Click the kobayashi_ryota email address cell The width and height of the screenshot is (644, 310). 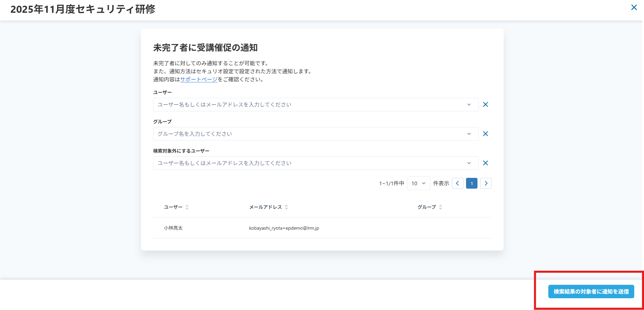coord(284,228)
